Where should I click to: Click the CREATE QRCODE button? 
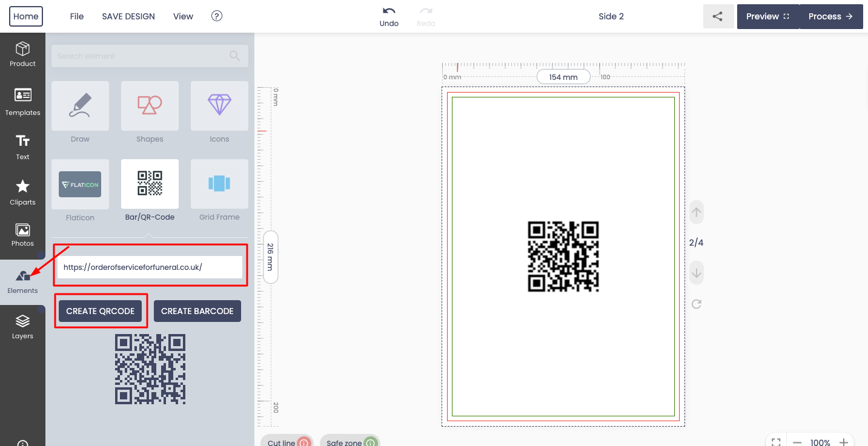(x=101, y=310)
